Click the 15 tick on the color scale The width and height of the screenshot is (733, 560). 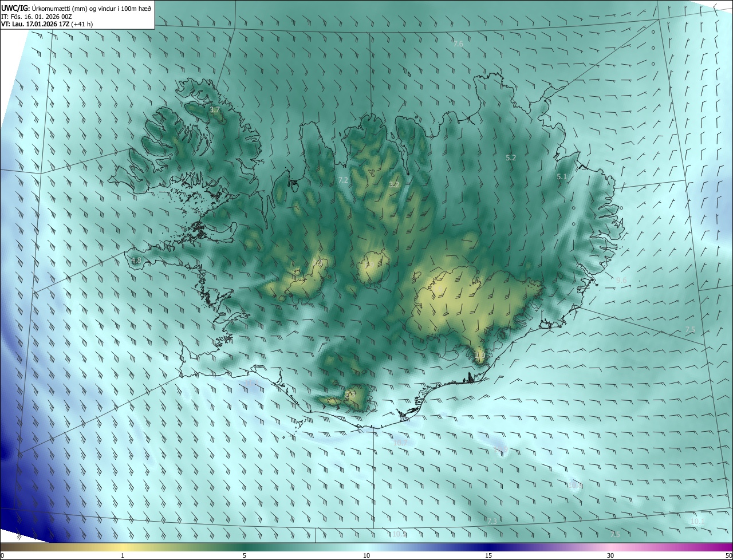[488, 555]
